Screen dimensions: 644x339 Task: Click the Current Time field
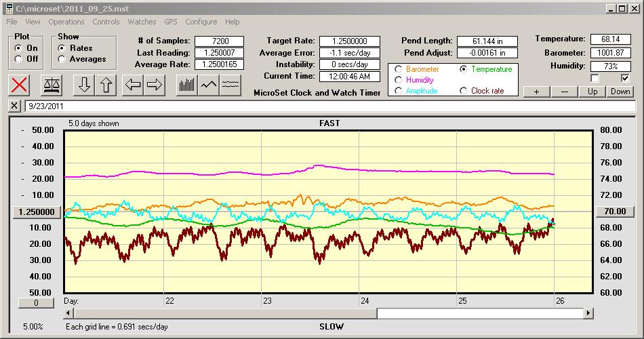pos(350,76)
